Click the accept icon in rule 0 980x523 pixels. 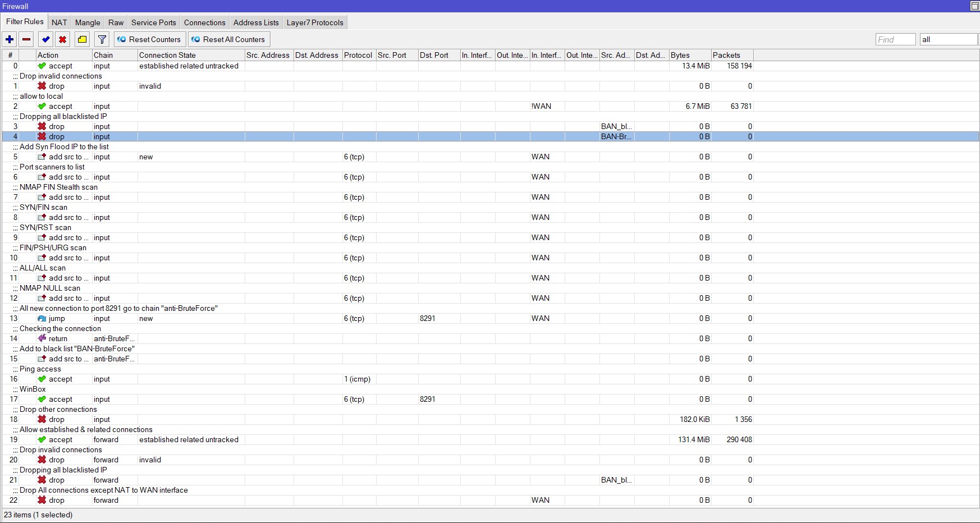point(42,66)
